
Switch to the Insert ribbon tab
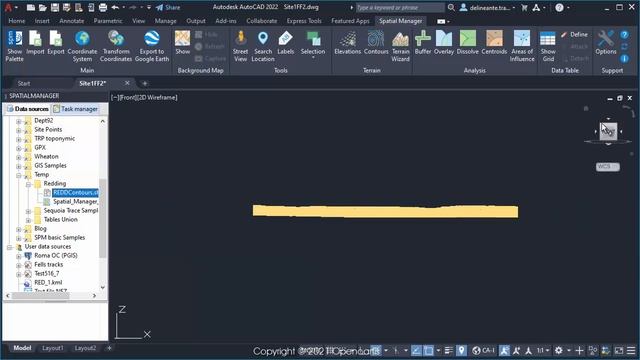(42, 21)
